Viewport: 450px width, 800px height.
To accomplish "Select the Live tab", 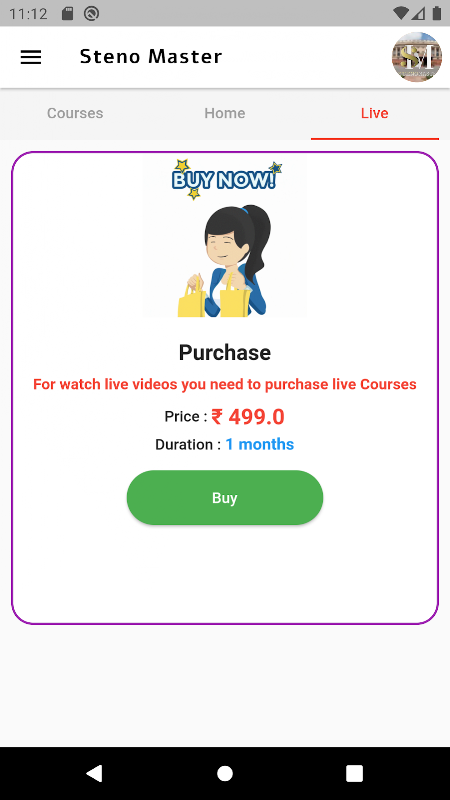I will (374, 113).
